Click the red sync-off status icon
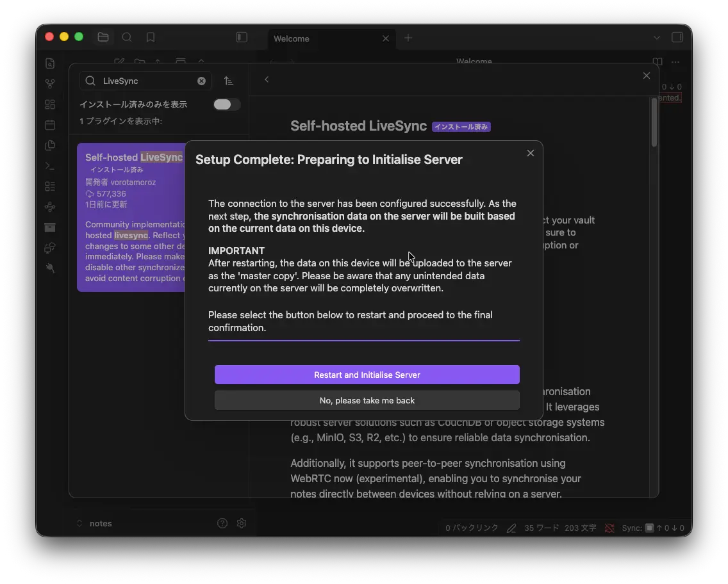 pyautogui.click(x=609, y=528)
